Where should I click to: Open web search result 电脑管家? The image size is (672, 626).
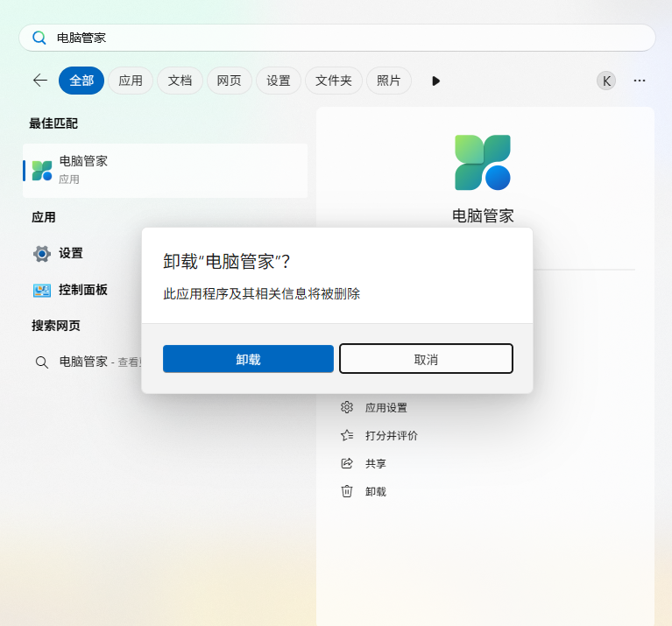[x=83, y=362]
